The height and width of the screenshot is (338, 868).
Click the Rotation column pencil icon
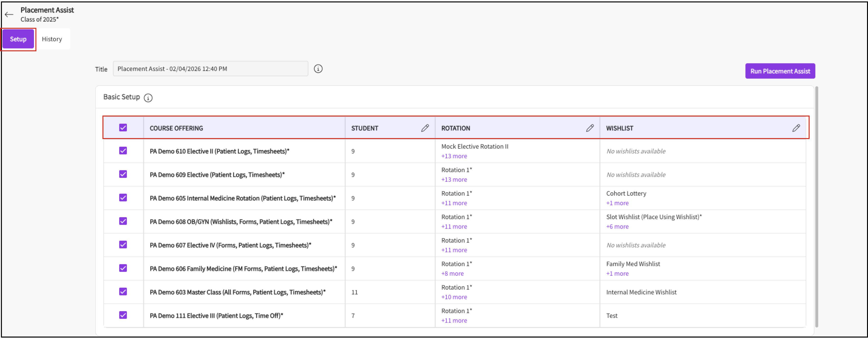pos(589,128)
